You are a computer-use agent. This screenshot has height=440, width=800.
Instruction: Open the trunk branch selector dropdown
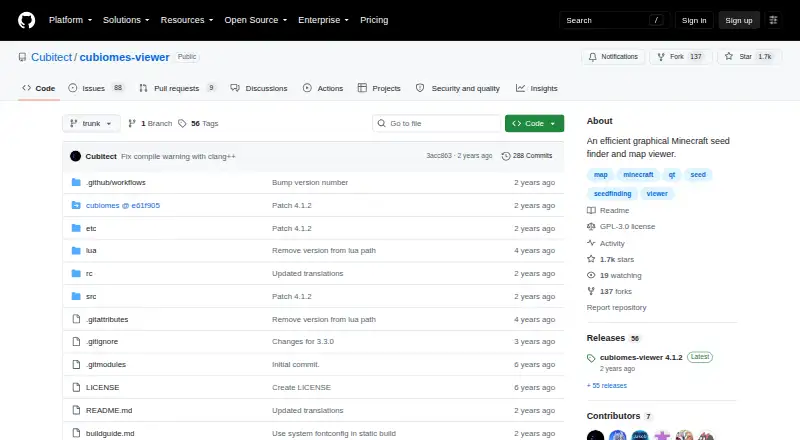click(x=91, y=124)
